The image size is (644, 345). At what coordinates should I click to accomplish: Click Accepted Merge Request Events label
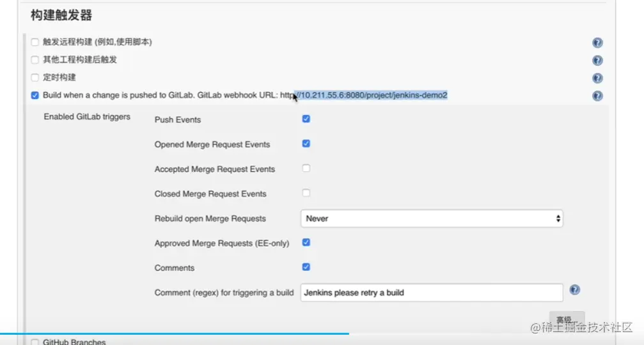point(214,169)
